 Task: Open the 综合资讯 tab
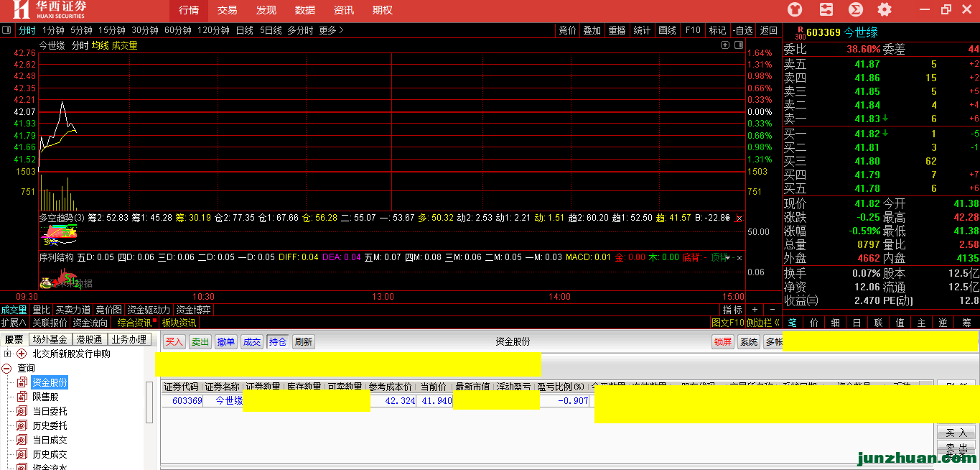click(135, 323)
